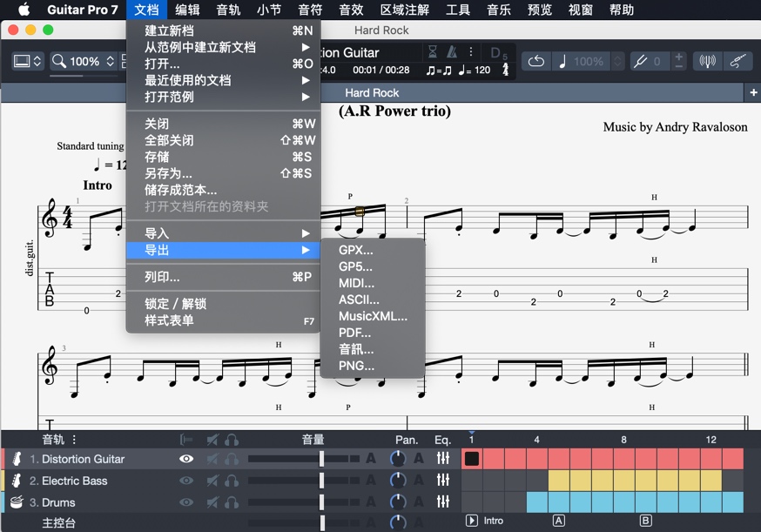The width and height of the screenshot is (761, 532).
Task: Expand the 导入 submenu
Action: (x=223, y=233)
